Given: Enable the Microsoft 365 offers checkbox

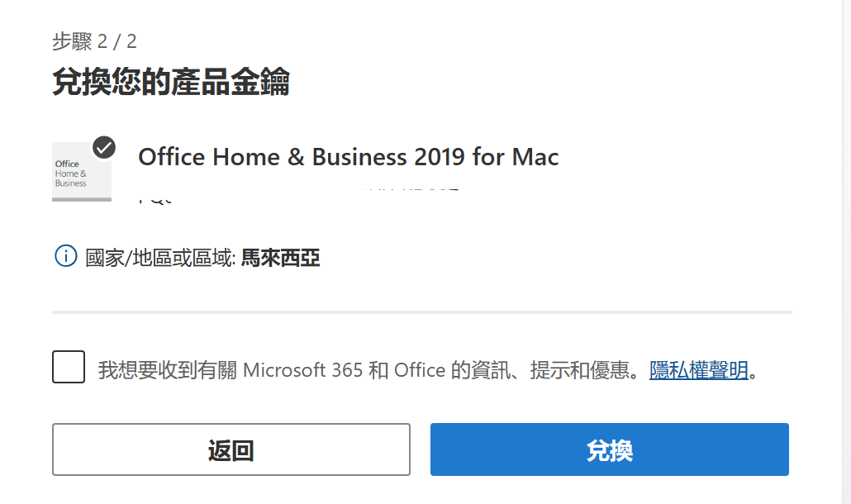Looking at the screenshot, I should point(69,367).
